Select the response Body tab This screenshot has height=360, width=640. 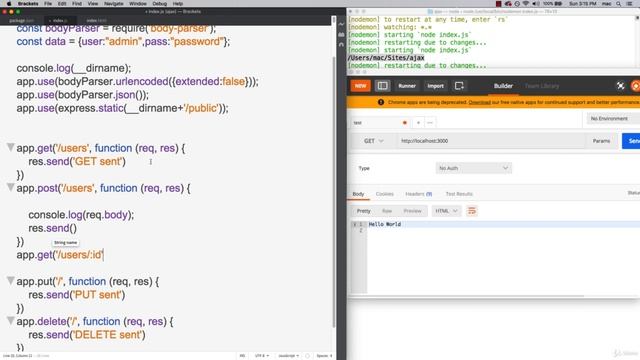click(x=358, y=194)
